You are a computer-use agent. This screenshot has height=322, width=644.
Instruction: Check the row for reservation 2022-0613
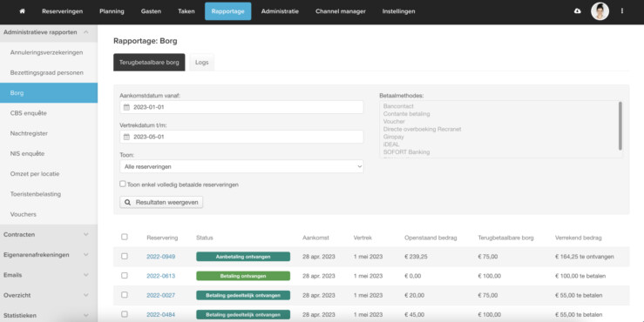(x=125, y=275)
